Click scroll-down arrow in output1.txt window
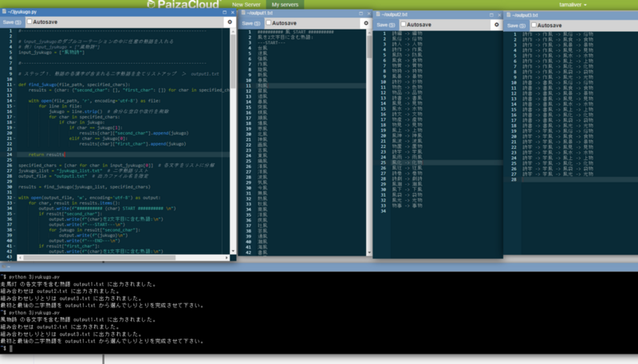Screen dimensions: 638x364 [369, 252]
